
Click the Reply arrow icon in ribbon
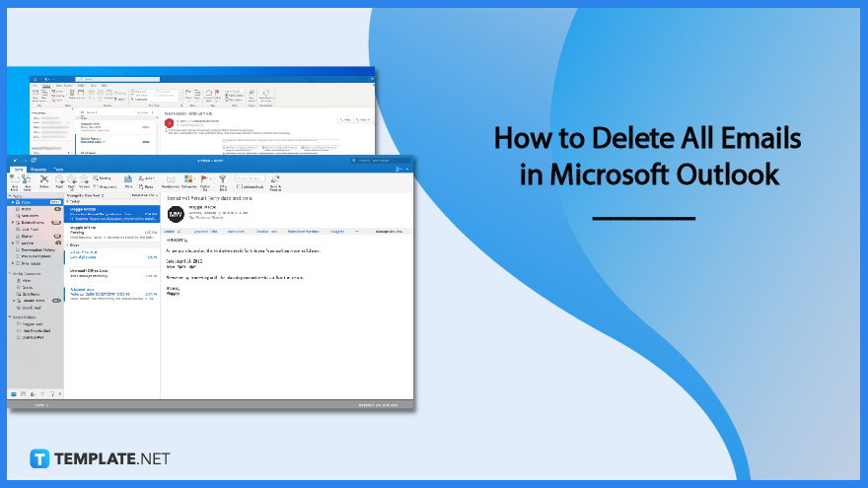pos(58,181)
